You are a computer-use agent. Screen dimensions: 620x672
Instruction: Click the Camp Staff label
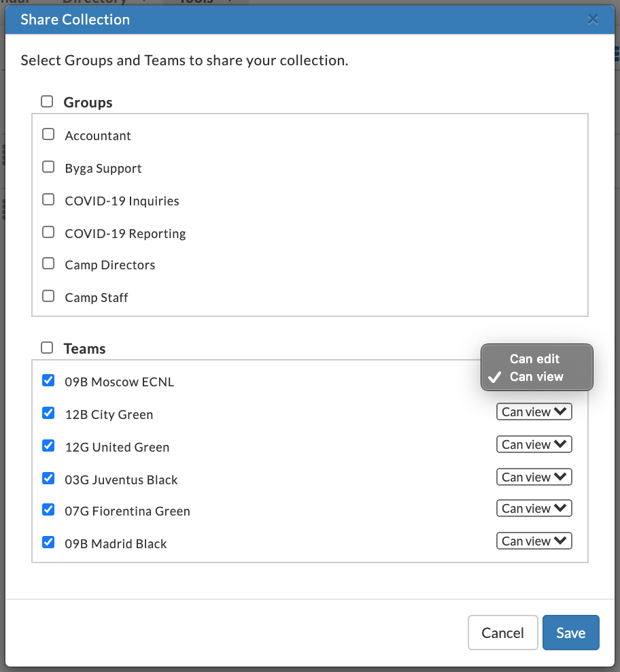point(97,297)
